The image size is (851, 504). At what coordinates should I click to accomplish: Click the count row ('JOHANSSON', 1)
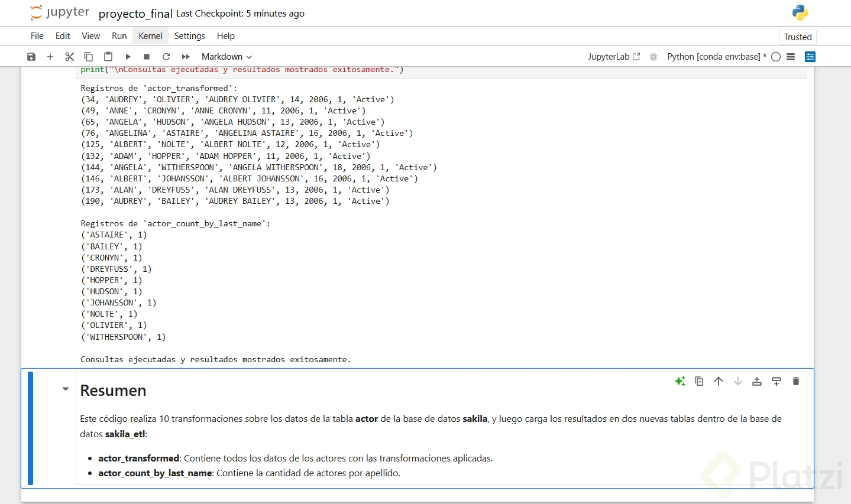pos(119,303)
